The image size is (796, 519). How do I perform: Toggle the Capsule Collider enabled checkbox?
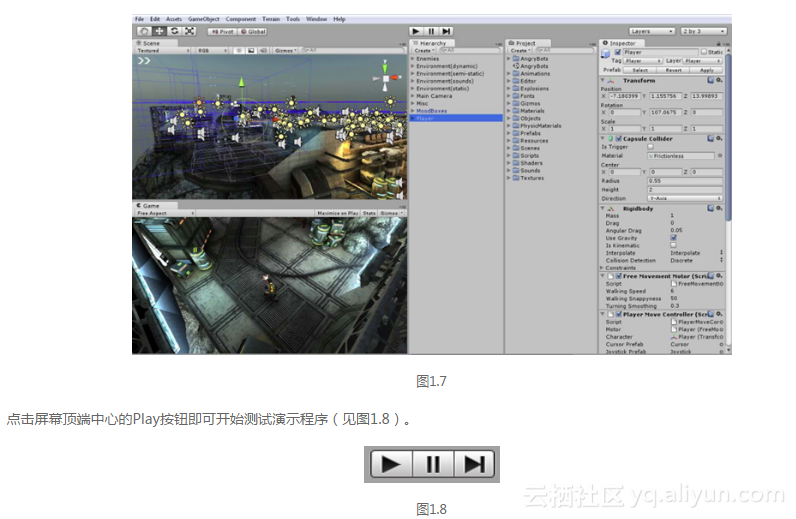619,139
